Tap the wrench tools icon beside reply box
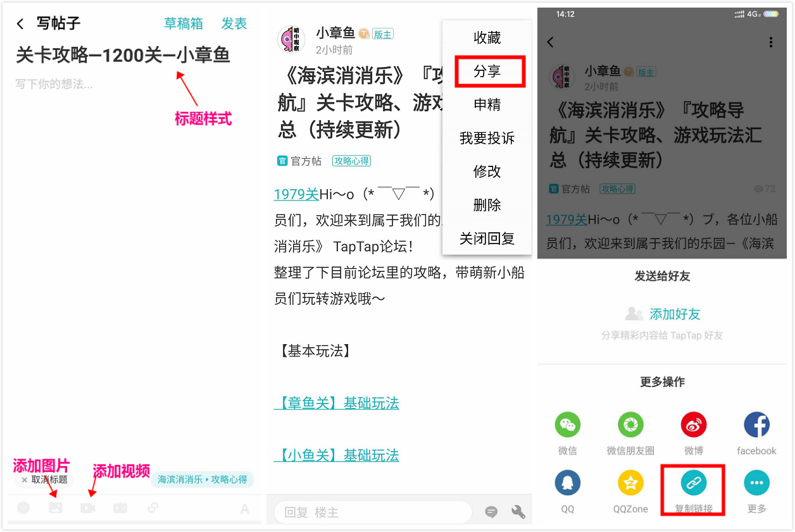795x532 pixels. [518, 512]
